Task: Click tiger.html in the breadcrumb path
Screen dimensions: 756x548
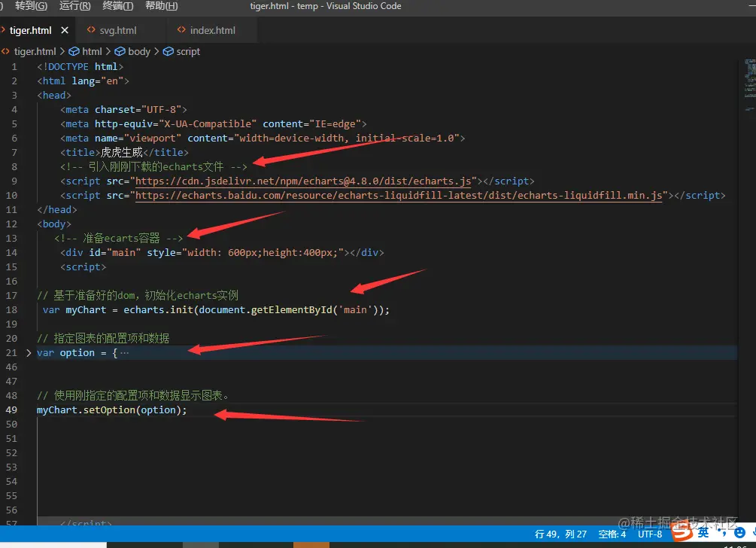Action: [x=35, y=51]
